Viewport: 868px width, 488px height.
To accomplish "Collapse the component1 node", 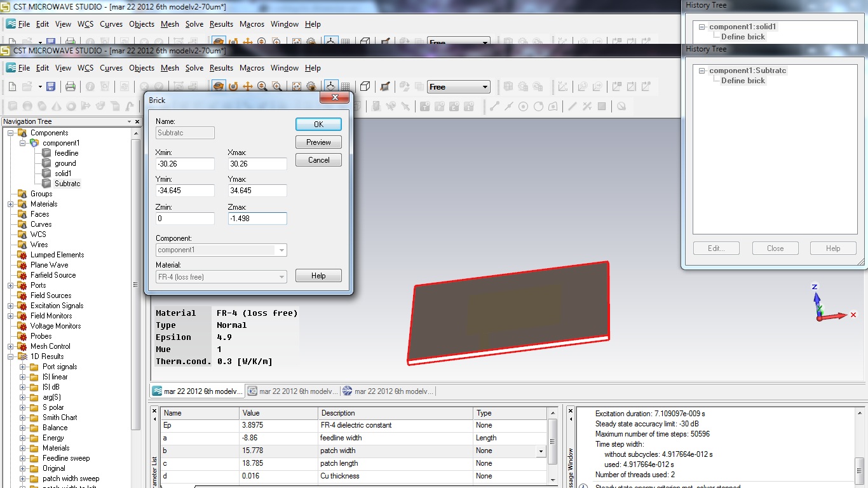I will tap(23, 143).
